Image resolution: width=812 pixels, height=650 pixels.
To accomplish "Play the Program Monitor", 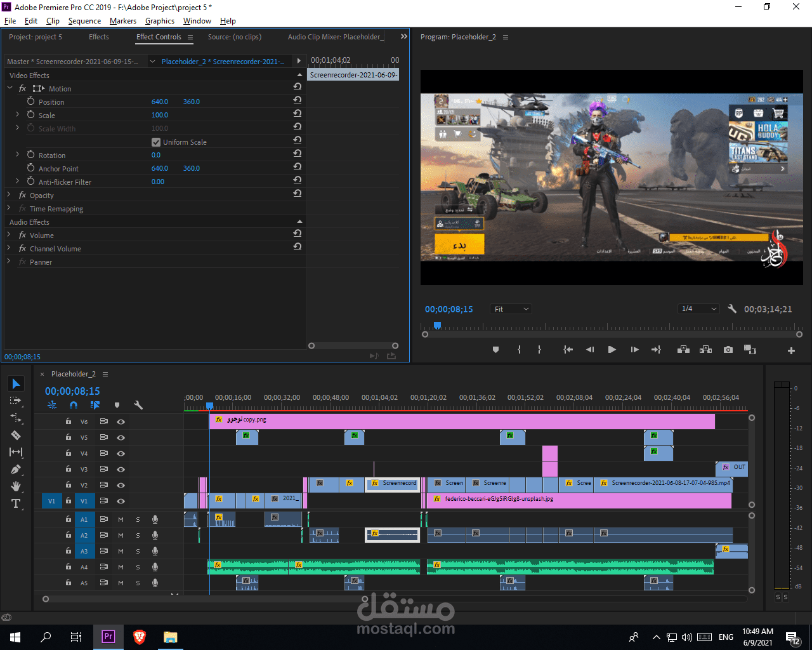I will click(x=612, y=350).
